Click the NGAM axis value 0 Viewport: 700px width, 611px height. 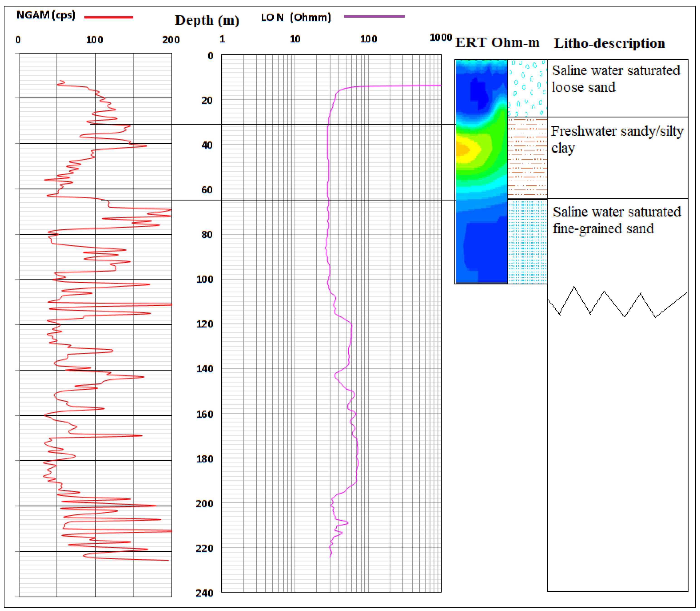pyautogui.click(x=18, y=40)
